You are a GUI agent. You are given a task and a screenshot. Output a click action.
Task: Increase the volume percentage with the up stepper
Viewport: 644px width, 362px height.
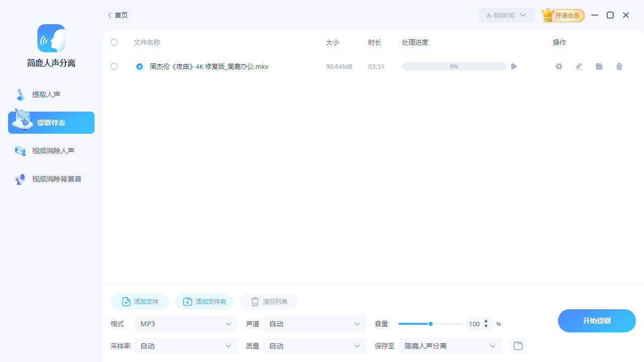coord(486,322)
